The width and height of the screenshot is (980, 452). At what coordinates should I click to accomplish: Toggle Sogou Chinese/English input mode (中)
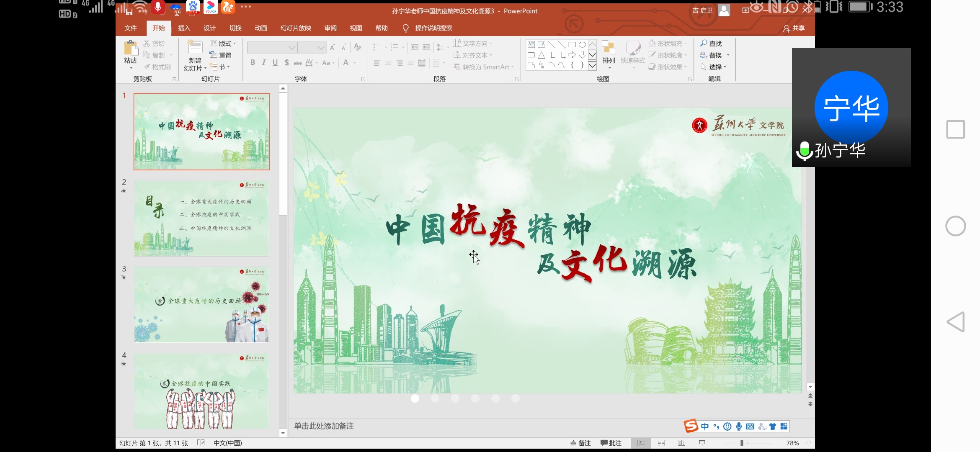click(705, 426)
